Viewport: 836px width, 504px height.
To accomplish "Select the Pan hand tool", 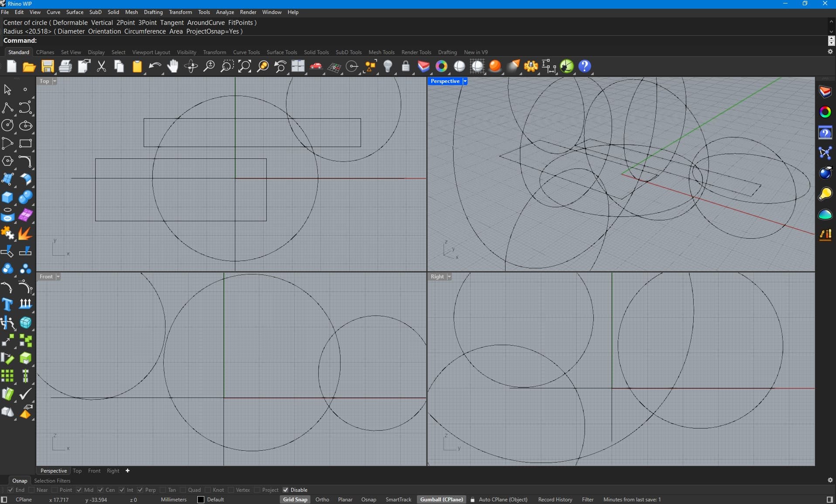I will click(173, 66).
